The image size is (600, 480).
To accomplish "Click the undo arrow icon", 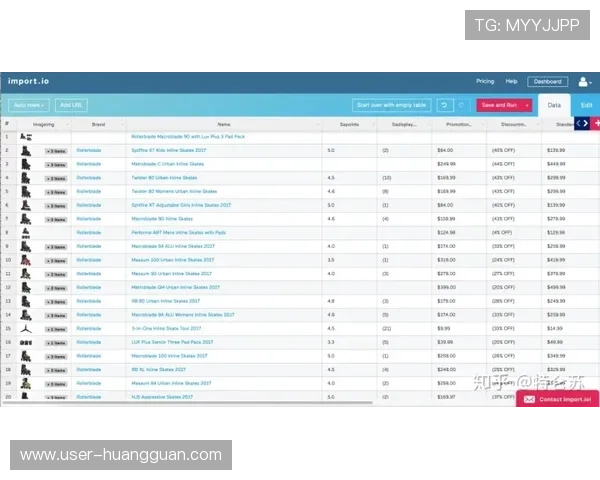I will [x=444, y=105].
